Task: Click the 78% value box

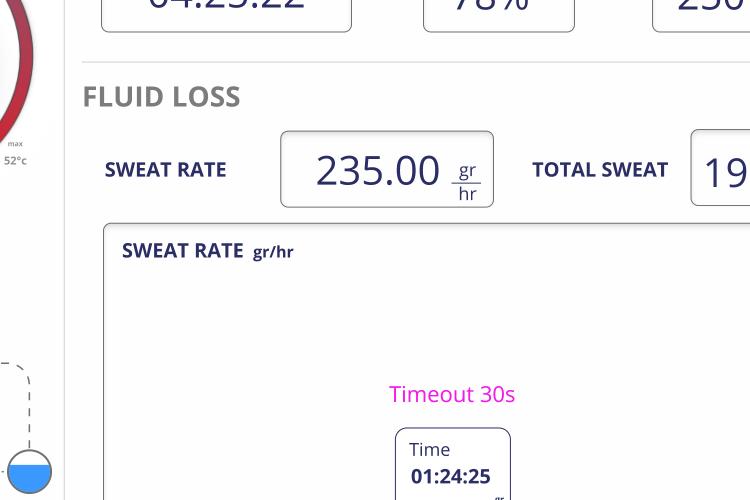Action: pos(499,16)
